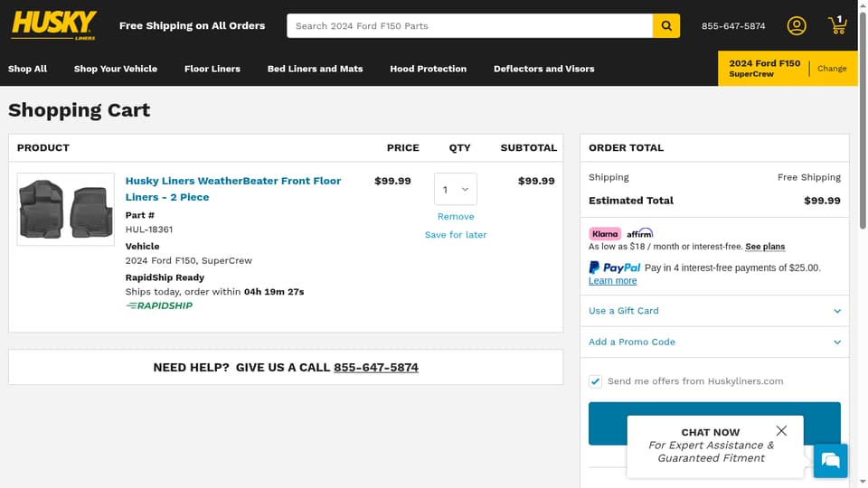Viewport: 868px width, 488px height.
Task: Click the RapidShip logo
Action: click(x=159, y=305)
